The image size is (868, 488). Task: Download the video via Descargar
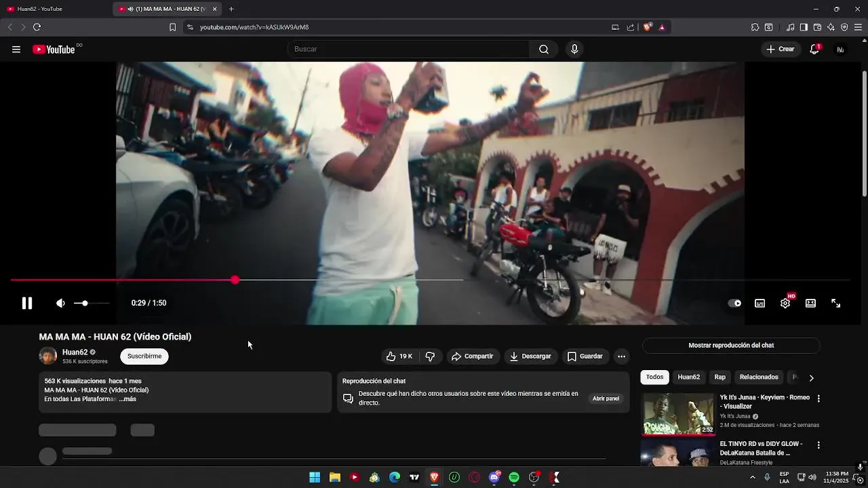[531, 356]
